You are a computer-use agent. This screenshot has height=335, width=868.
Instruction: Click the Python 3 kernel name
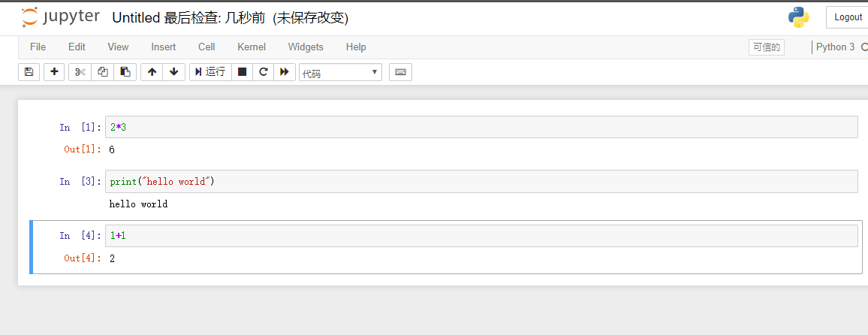click(836, 47)
